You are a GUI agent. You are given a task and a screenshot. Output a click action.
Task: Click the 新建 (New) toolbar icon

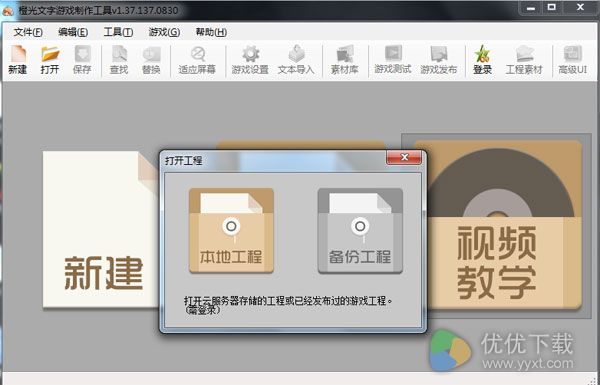(18, 59)
